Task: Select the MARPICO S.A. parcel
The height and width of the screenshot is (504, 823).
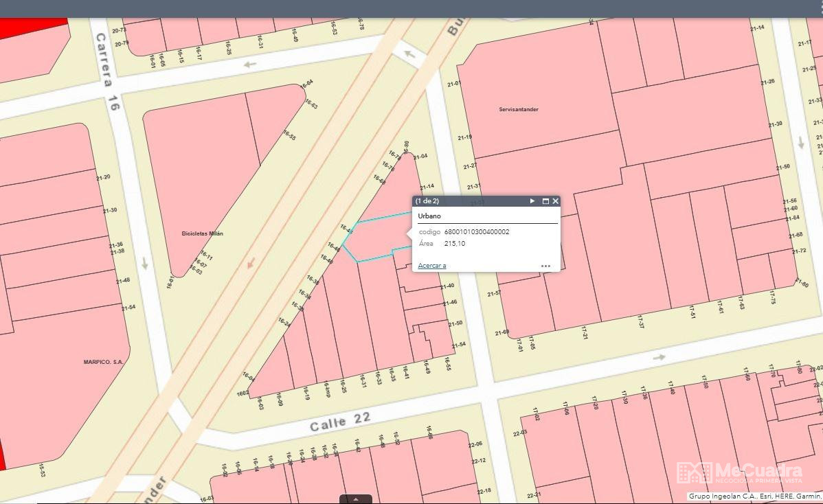Action: 103,362
